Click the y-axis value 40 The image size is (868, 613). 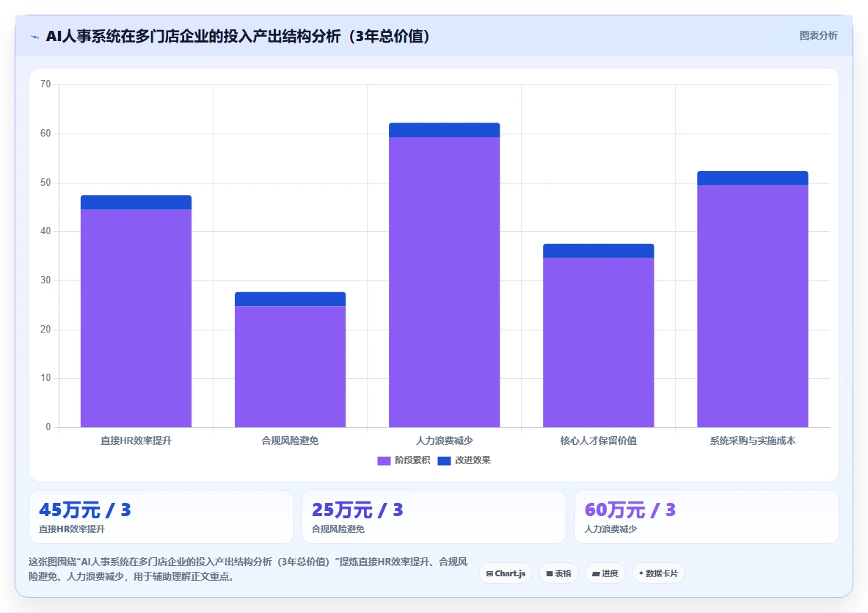(45, 231)
